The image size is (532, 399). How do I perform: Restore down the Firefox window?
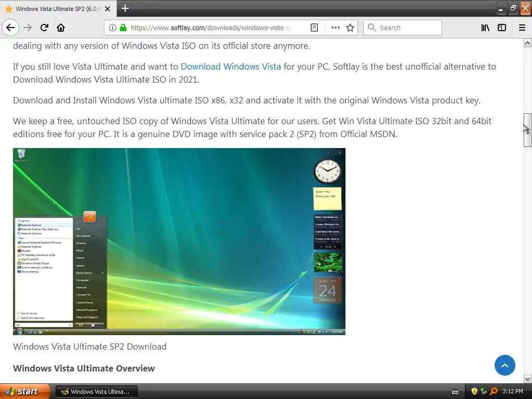[x=513, y=9]
